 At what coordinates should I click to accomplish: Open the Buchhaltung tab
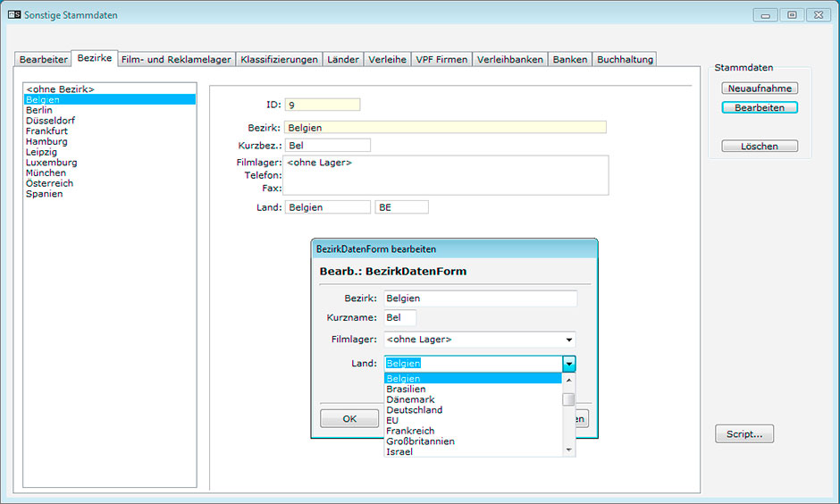click(x=626, y=60)
